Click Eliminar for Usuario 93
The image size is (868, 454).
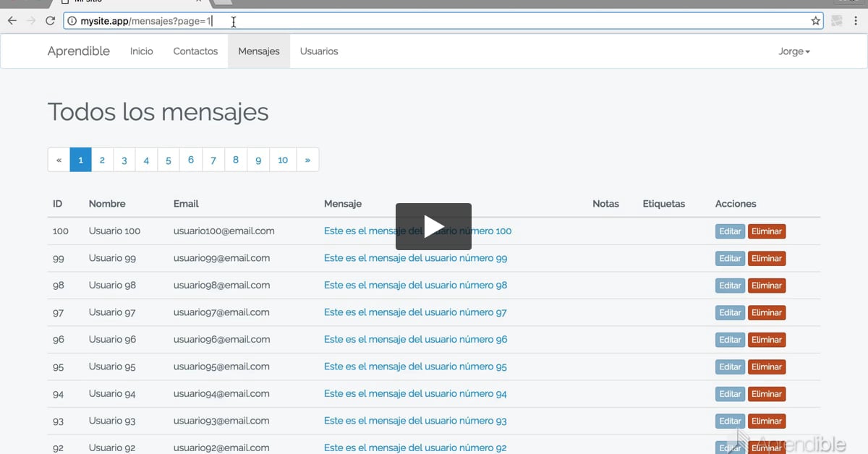(x=767, y=421)
